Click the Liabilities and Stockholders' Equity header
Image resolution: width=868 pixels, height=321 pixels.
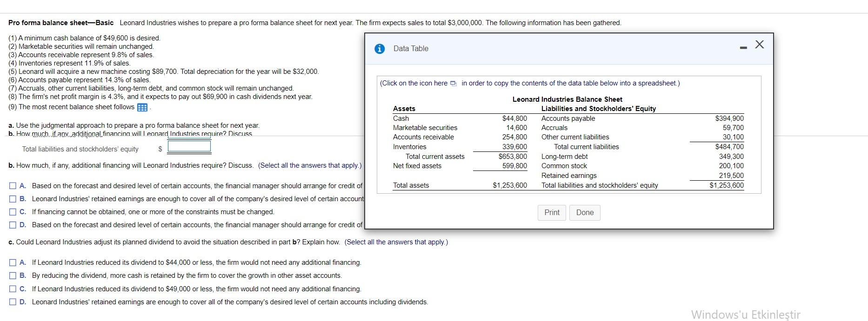tap(599, 109)
